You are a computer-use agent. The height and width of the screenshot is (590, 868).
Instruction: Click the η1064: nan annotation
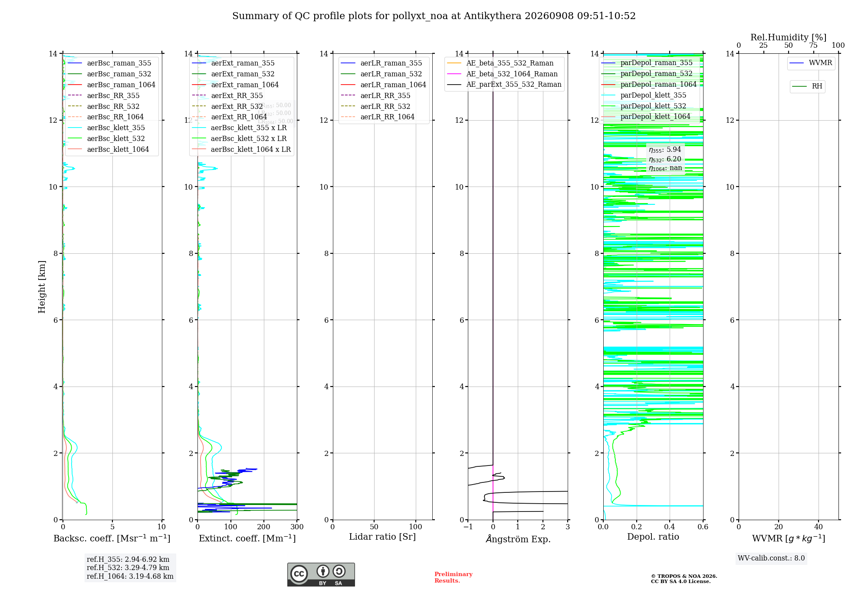click(x=665, y=168)
